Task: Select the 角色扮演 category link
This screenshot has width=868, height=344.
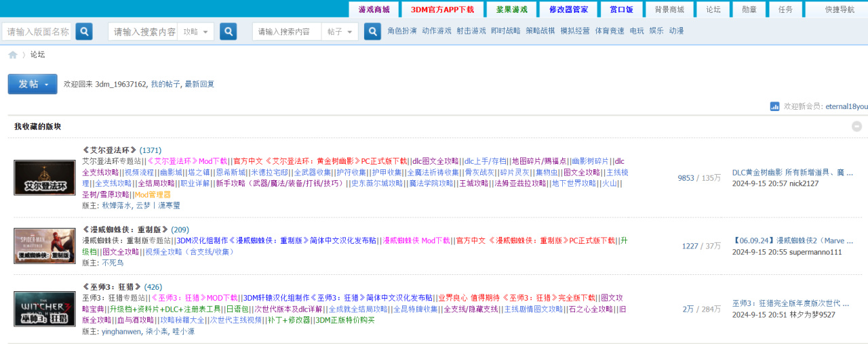Action: 402,31
